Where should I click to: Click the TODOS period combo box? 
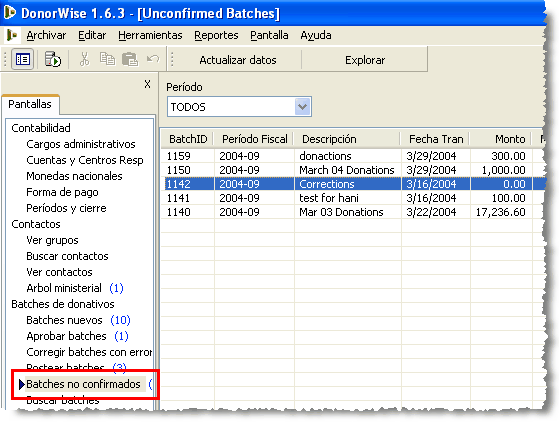coord(239,107)
